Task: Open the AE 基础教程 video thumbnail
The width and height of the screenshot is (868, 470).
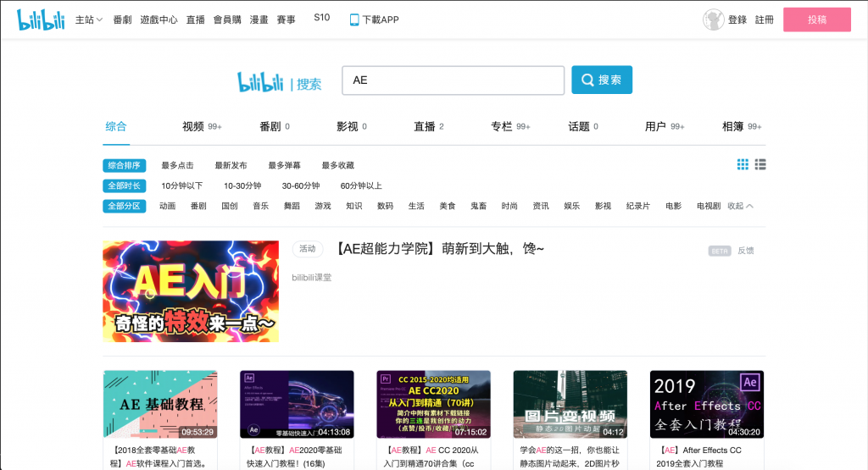Action: pyautogui.click(x=160, y=404)
